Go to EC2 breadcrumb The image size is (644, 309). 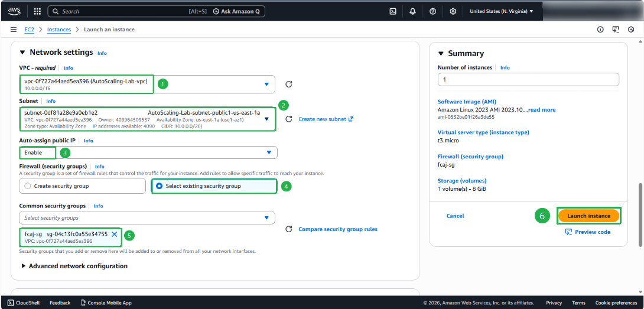tap(29, 30)
